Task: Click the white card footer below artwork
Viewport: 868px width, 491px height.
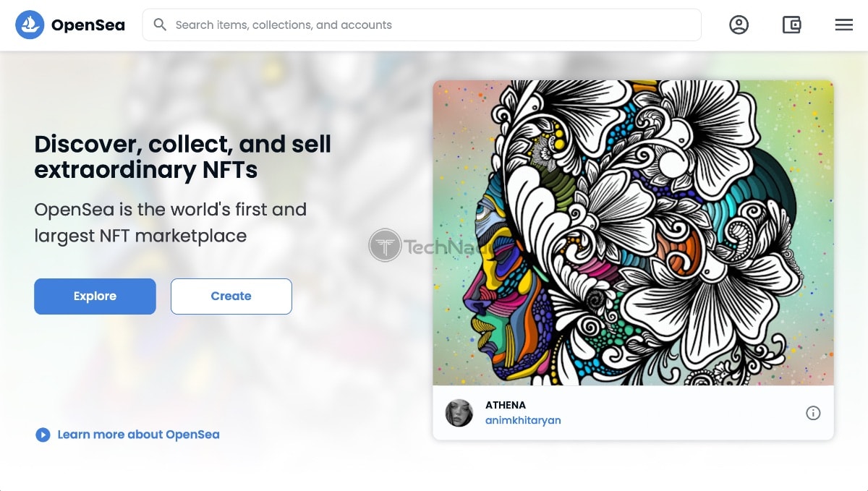Action: click(x=633, y=413)
